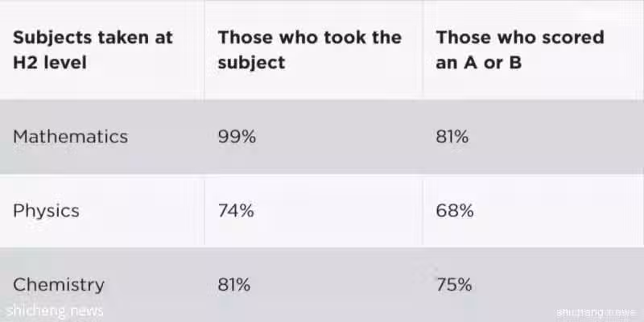
Task: Click the word 'Subjects' in the first header
Action: pyautogui.click(x=52, y=38)
